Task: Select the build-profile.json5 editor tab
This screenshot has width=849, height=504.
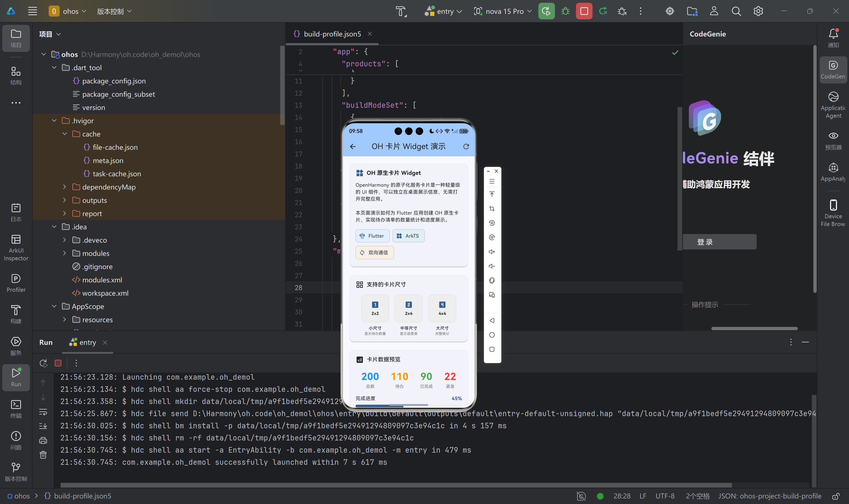Action: point(332,34)
